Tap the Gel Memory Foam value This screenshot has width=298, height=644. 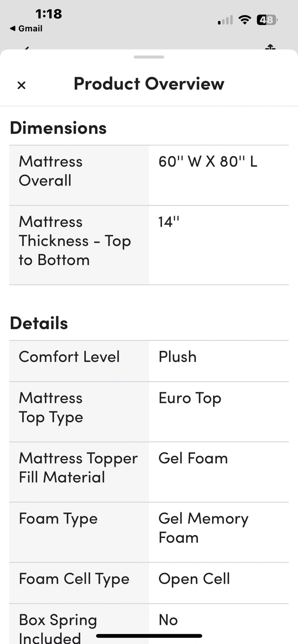click(204, 528)
